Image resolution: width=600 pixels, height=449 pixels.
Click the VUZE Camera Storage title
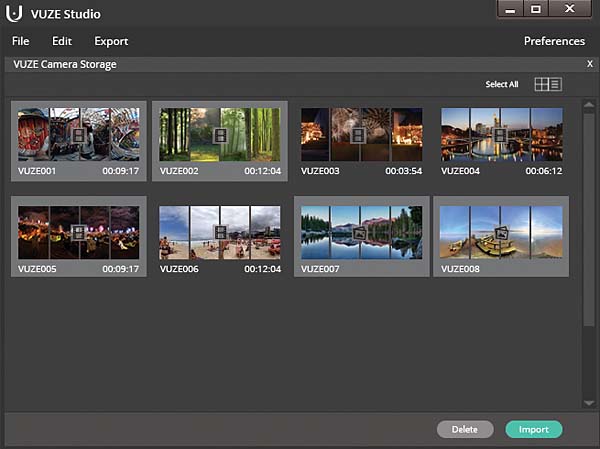[65, 64]
